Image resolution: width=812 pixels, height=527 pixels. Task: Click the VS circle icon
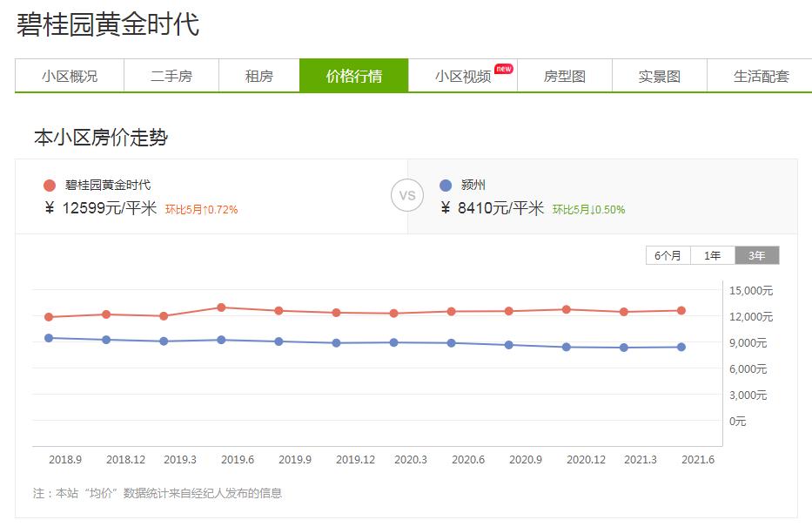point(407,196)
